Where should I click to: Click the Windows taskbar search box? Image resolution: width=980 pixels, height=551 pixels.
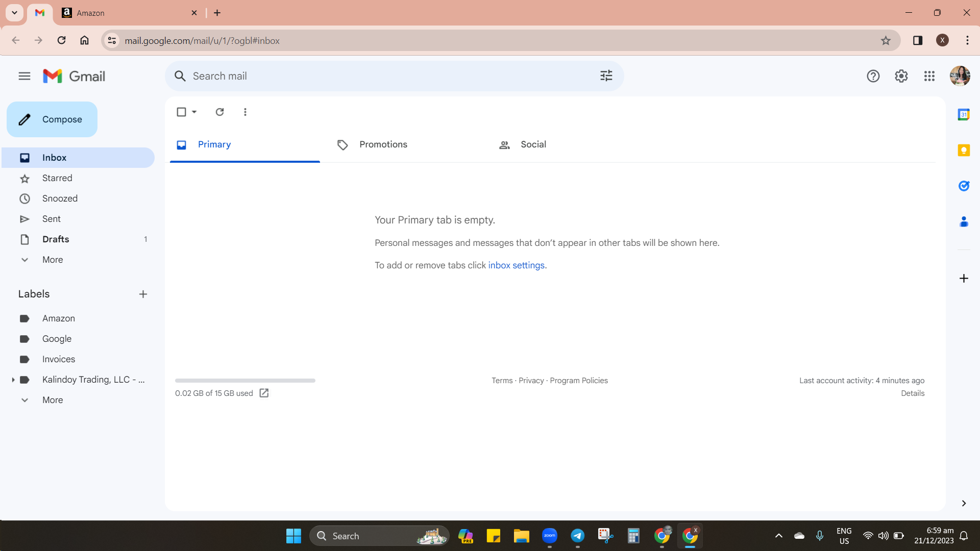click(379, 536)
